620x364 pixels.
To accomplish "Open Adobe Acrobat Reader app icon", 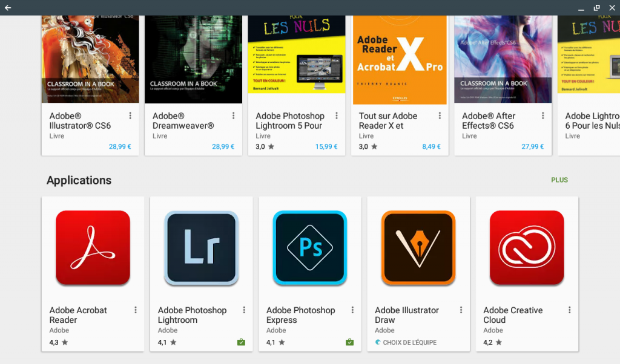I will 93,247.
